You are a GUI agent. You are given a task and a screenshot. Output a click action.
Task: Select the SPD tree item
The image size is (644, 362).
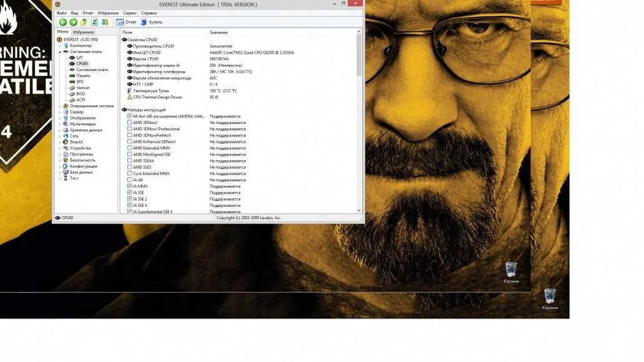[80, 82]
